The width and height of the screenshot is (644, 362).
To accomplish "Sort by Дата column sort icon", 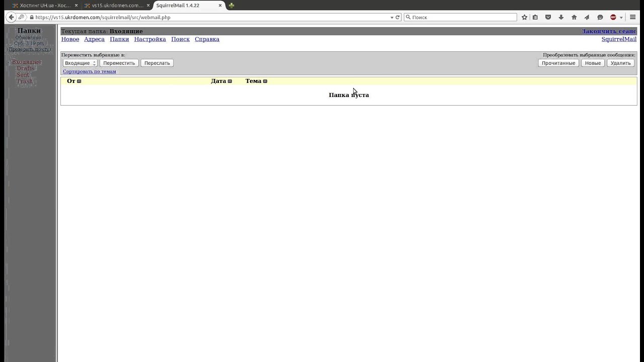I will tap(230, 81).
